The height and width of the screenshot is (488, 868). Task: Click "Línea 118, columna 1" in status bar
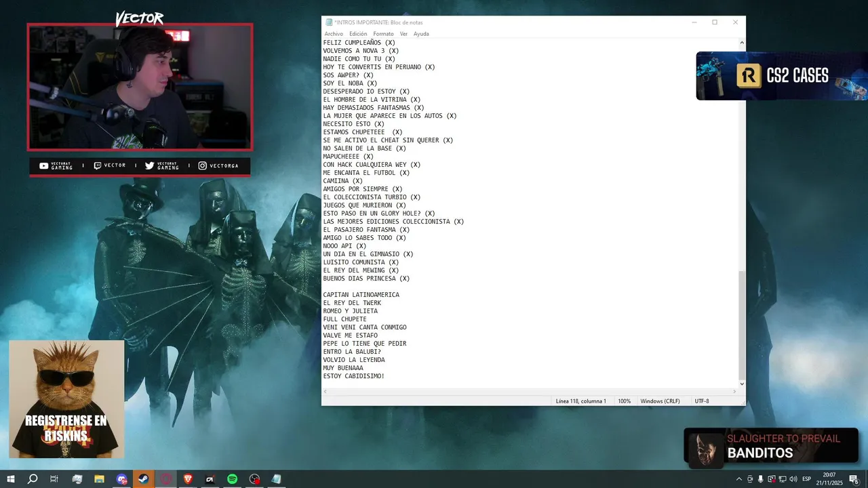580,401
